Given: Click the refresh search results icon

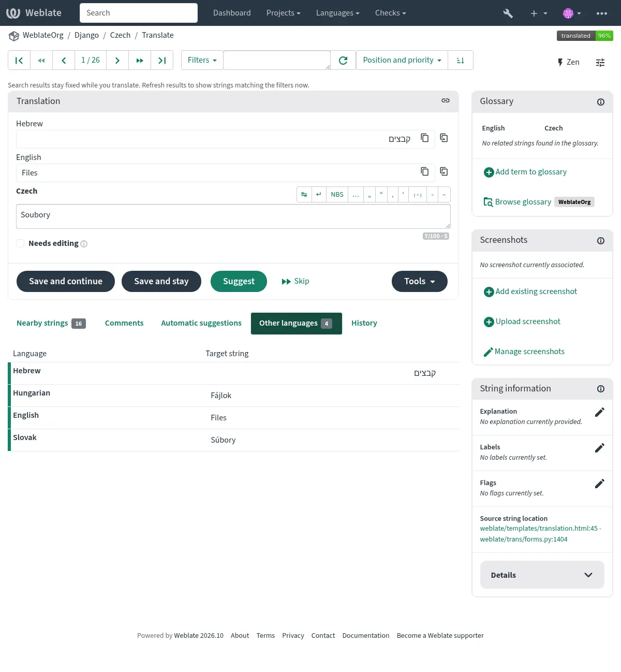Looking at the screenshot, I should click(x=343, y=61).
